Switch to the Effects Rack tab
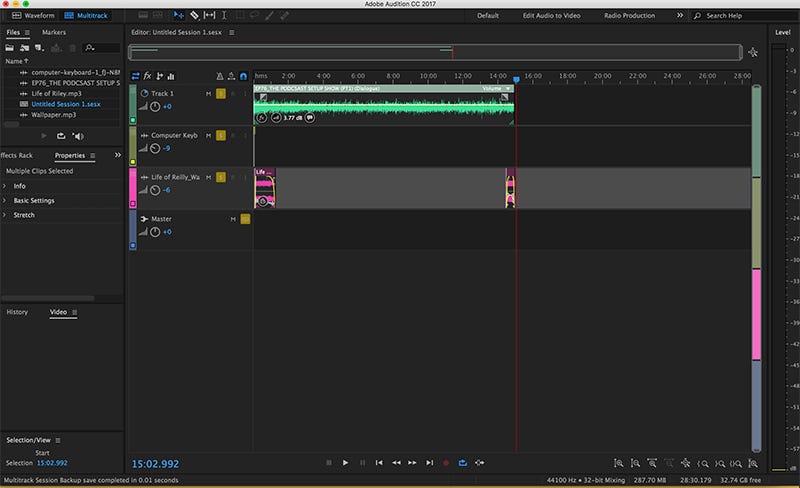Viewport: 800px width, 488px height. (16, 155)
